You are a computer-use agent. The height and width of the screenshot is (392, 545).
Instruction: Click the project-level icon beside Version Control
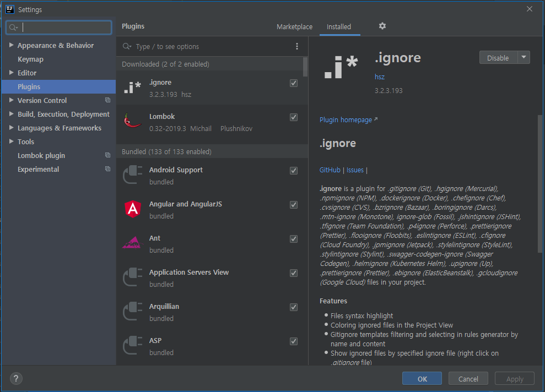point(108,100)
